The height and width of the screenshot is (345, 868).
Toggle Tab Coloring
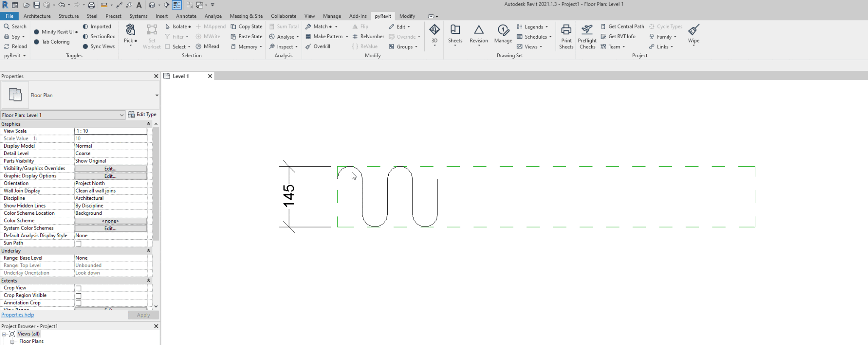pos(51,42)
